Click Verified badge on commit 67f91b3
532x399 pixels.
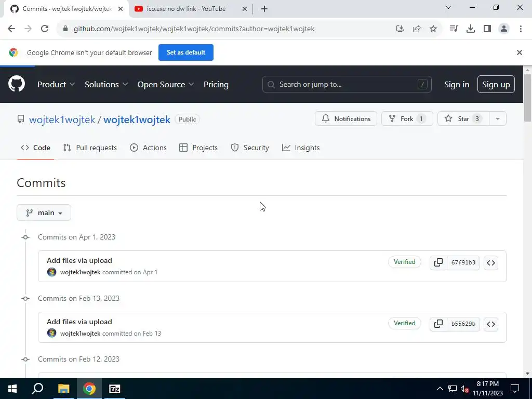pos(404,262)
